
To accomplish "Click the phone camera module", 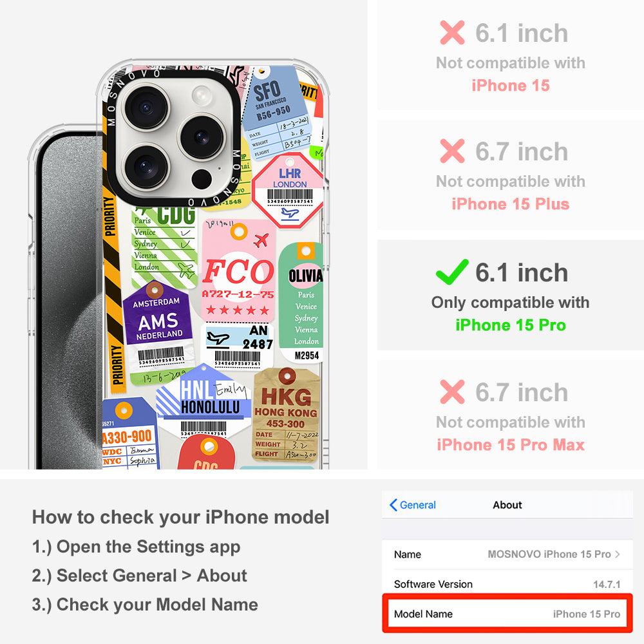I will pyautogui.click(x=172, y=138).
